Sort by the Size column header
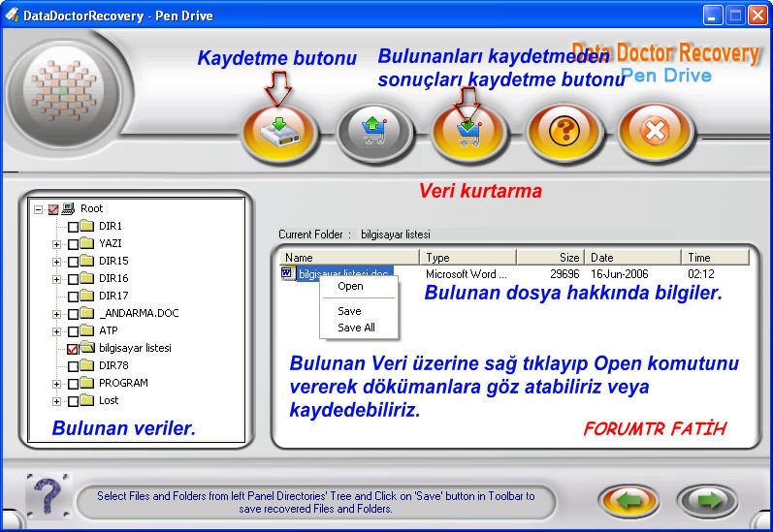 point(550,257)
